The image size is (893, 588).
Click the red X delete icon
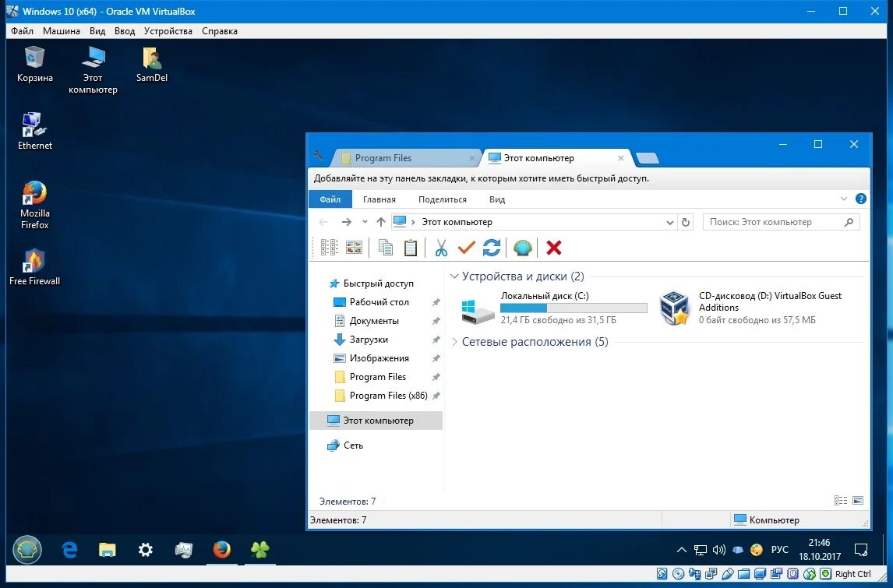tap(553, 247)
